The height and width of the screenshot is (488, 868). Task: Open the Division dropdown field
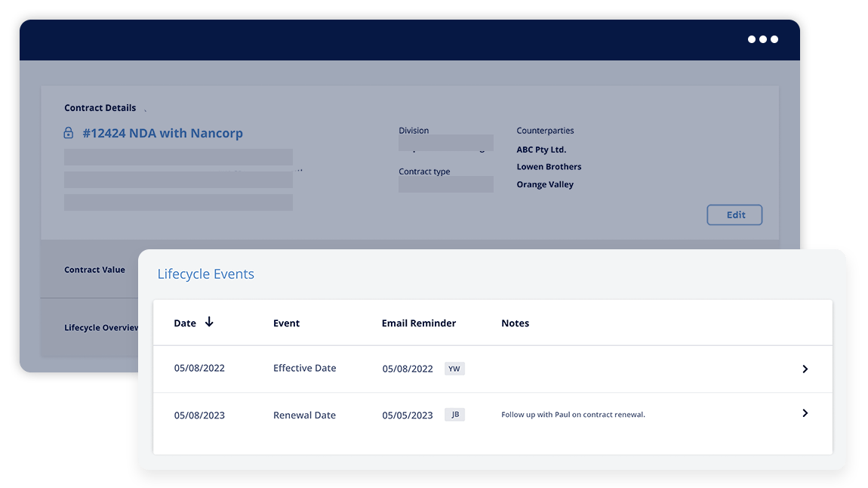[x=445, y=143]
